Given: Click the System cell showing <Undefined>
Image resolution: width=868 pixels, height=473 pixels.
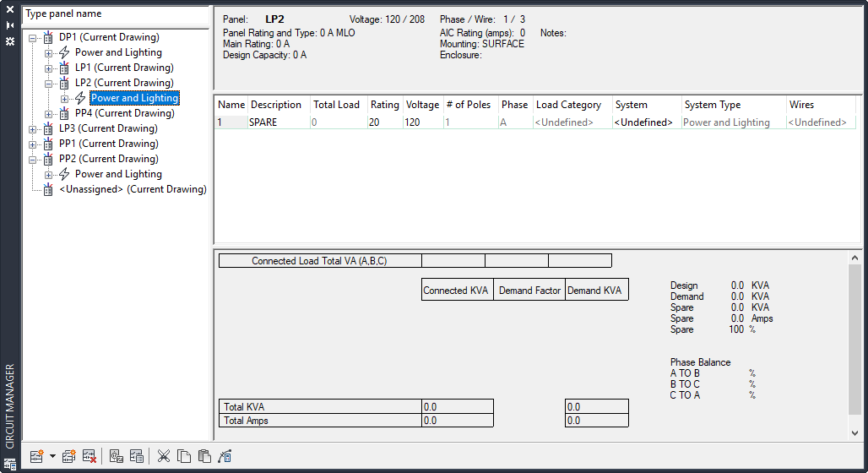Looking at the screenshot, I should (x=646, y=122).
